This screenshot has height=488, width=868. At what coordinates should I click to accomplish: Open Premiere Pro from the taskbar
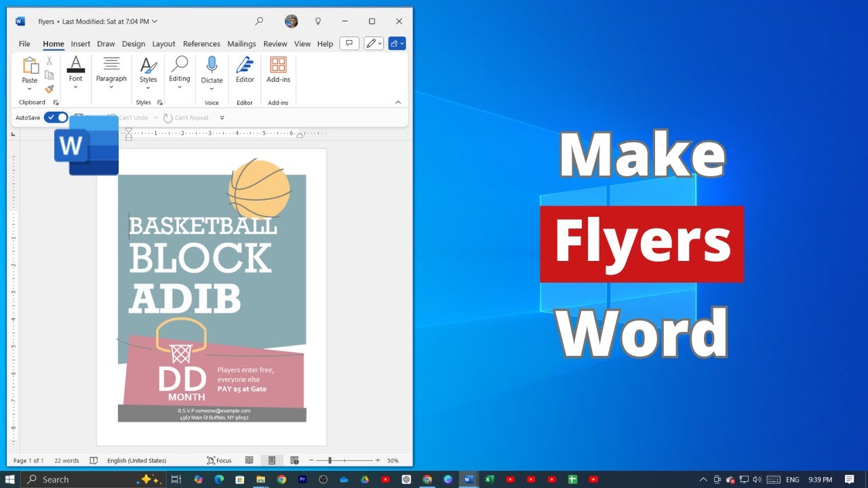302,479
